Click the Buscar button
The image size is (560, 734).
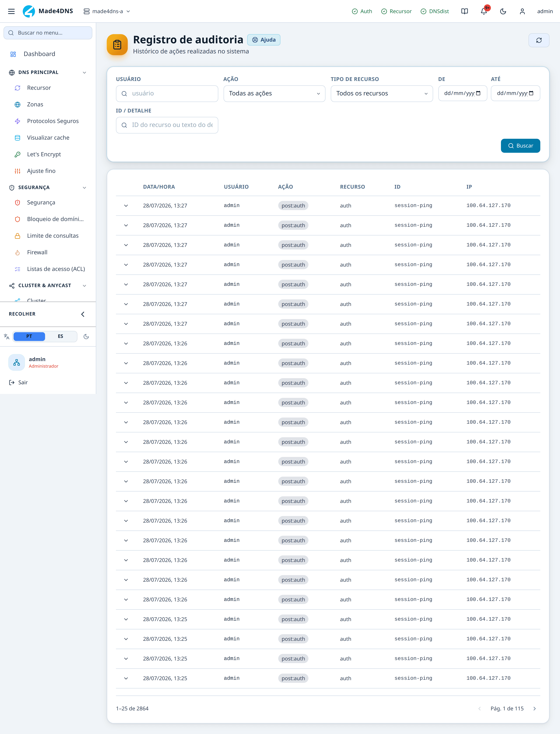[520, 146]
